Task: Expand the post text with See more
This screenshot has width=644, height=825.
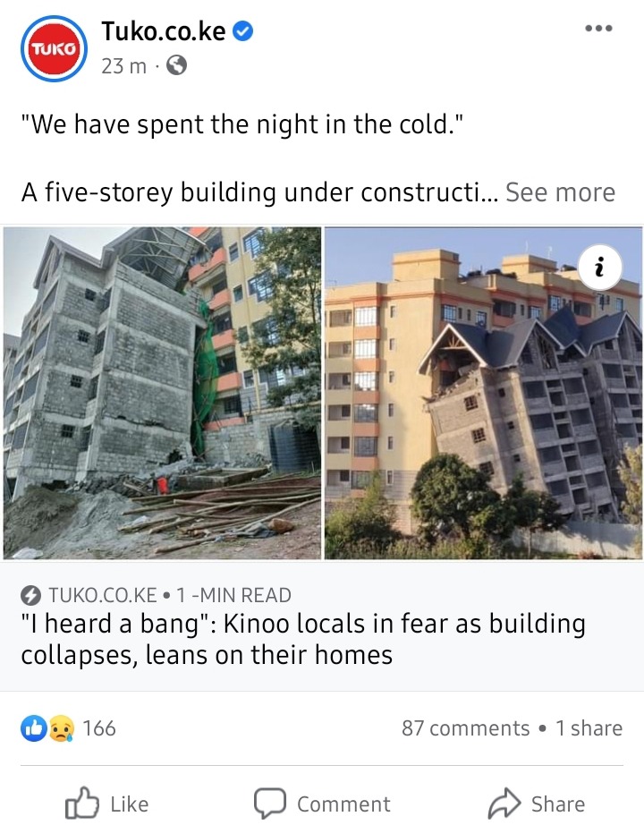Action: (x=560, y=192)
